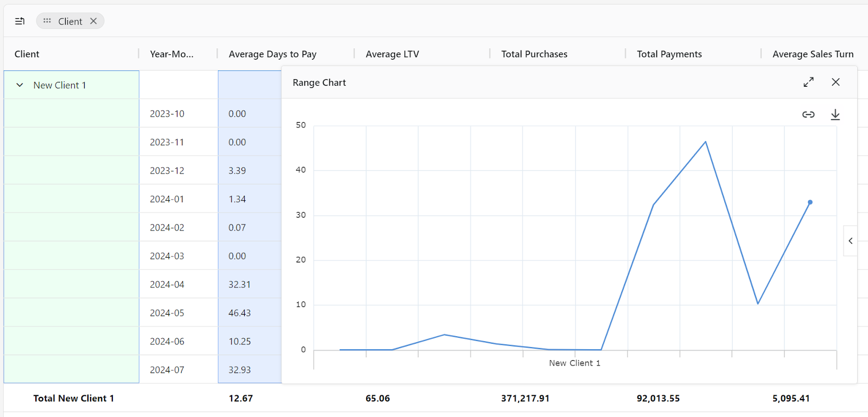Remove the Client grouping chip
The height and width of the screenshot is (417, 868).
point(93,21)
